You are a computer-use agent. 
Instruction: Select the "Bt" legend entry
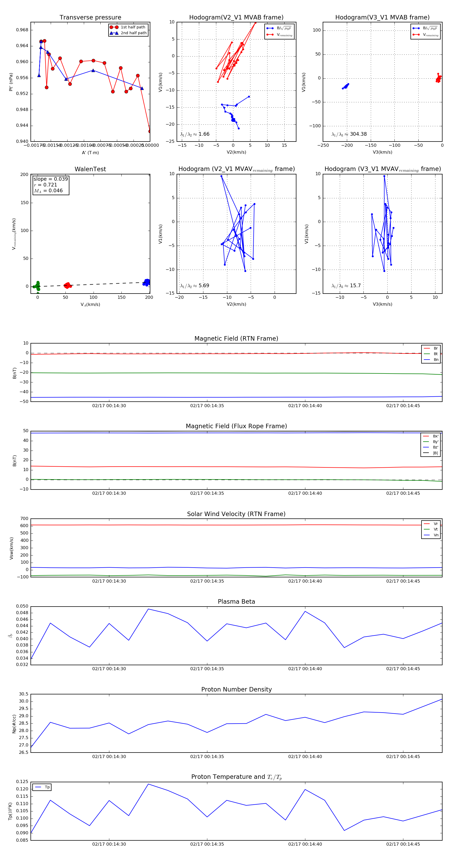pyautogui.click(x=431, y=354)
